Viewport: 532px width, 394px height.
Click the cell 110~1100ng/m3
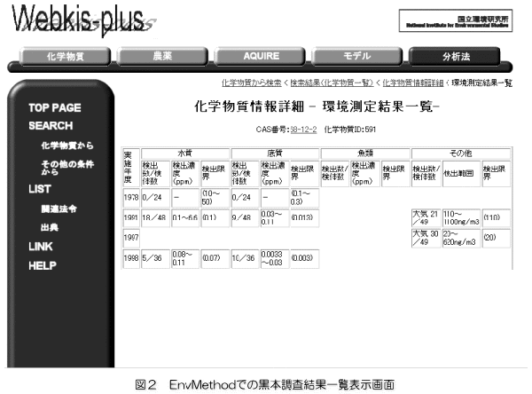coord(461,217)
